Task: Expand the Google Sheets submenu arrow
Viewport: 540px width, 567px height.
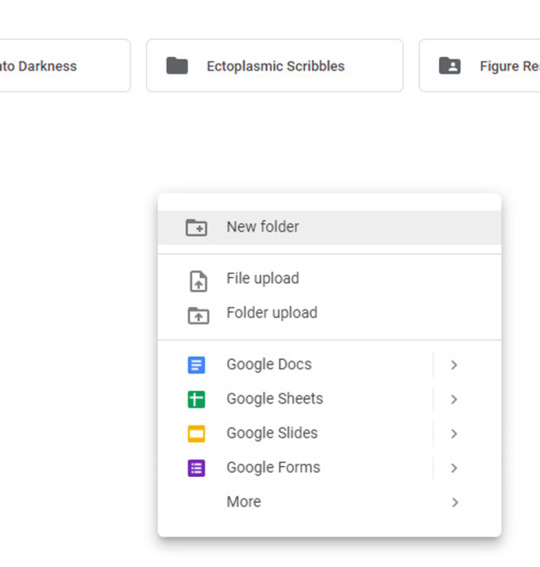Action: [454, 399]
